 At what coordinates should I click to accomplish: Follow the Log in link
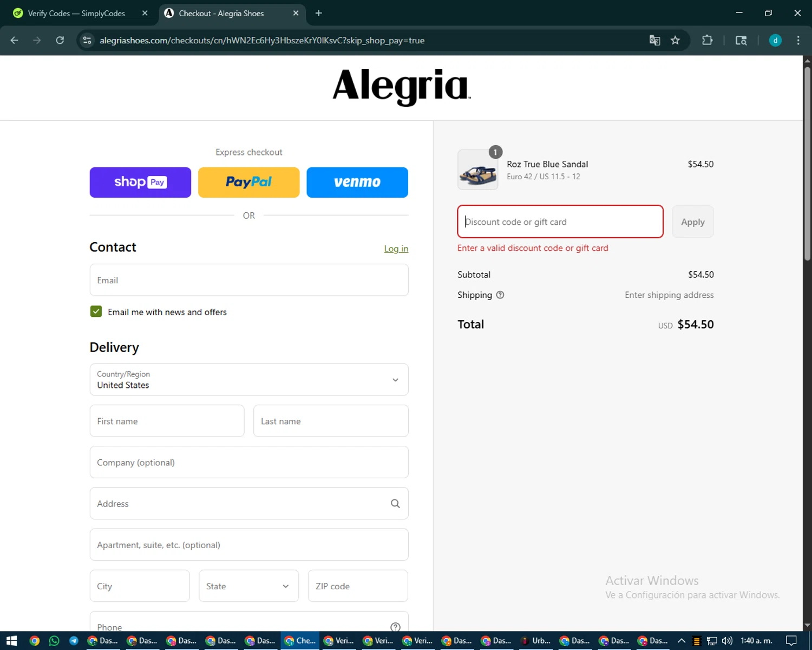click(396, 249)
